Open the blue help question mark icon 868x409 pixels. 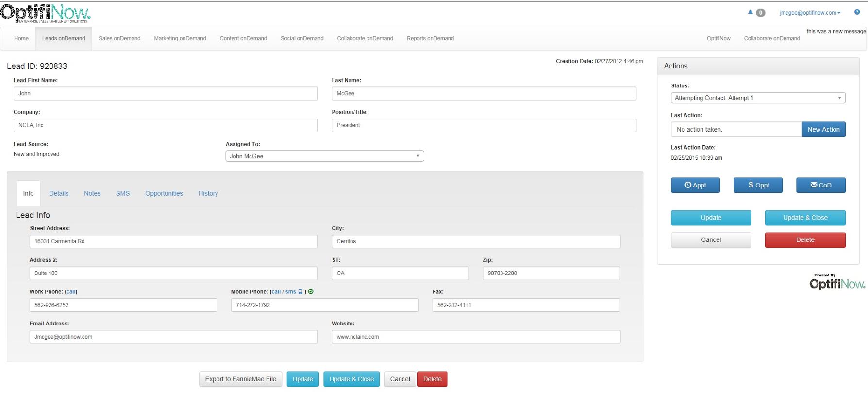point(857,12)
